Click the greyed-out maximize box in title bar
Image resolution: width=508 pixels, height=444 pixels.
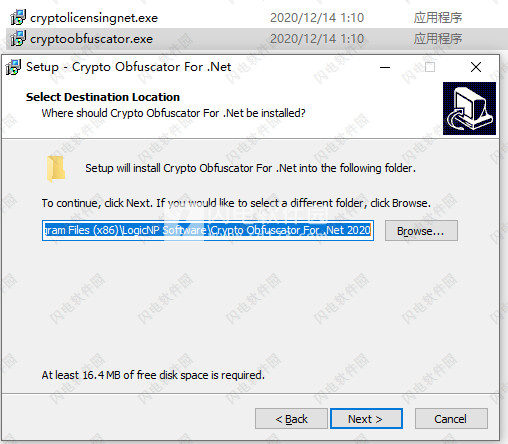(430, 67)
